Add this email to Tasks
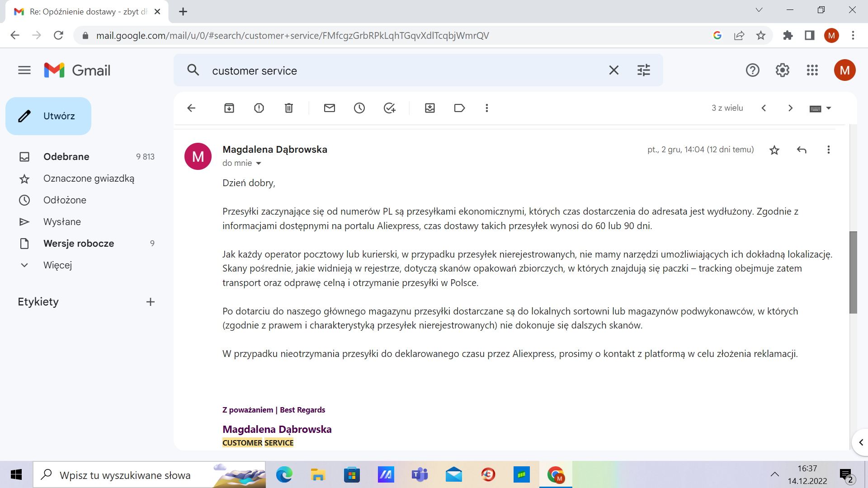 click(x=389, y=108)
